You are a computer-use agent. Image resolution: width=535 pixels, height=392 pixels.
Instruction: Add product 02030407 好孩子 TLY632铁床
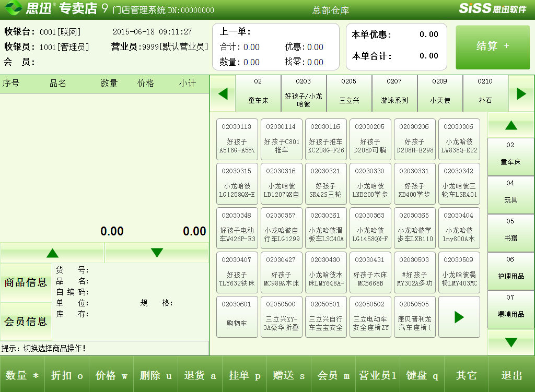237,272
